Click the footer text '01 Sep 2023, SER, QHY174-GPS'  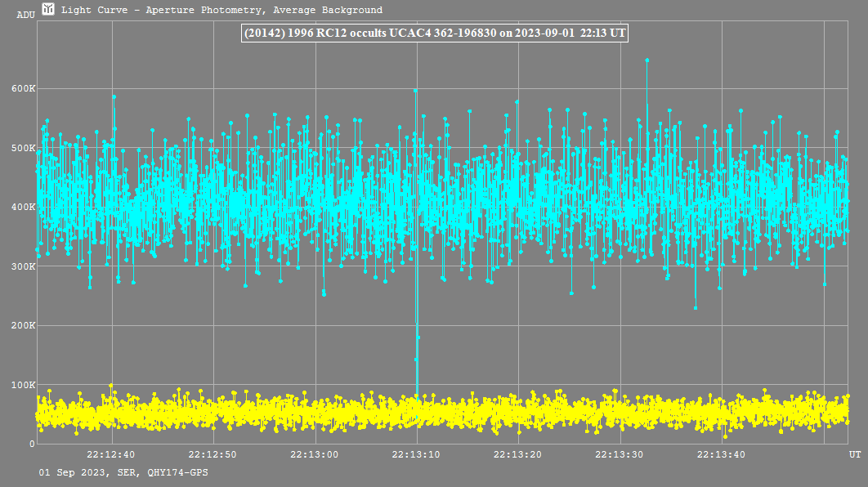pos(123,473)
